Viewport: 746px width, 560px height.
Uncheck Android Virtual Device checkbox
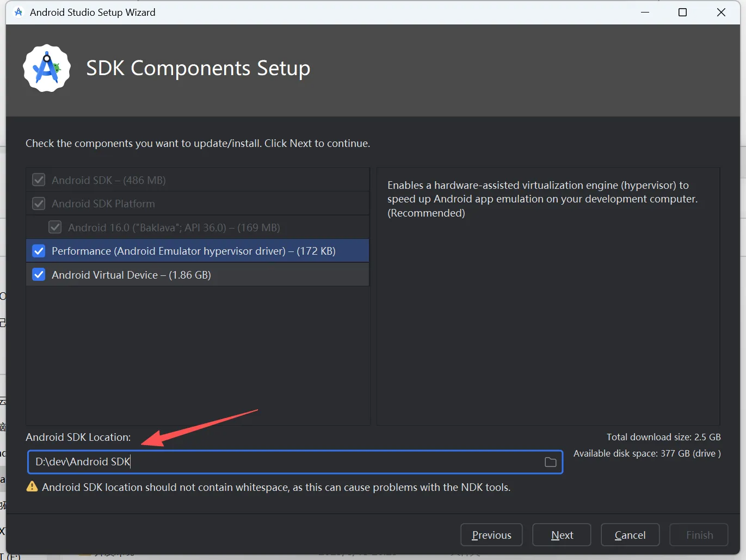pos(39,275)
